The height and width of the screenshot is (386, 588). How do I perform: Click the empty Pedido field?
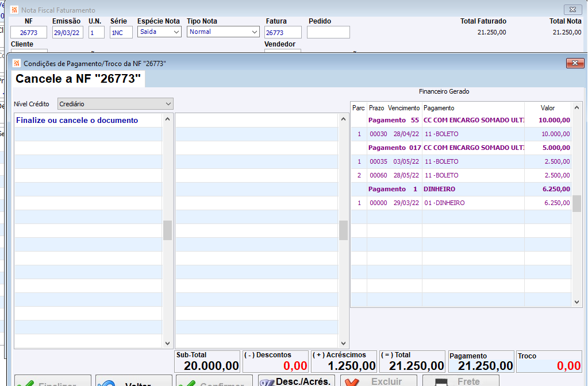[328, 33]
